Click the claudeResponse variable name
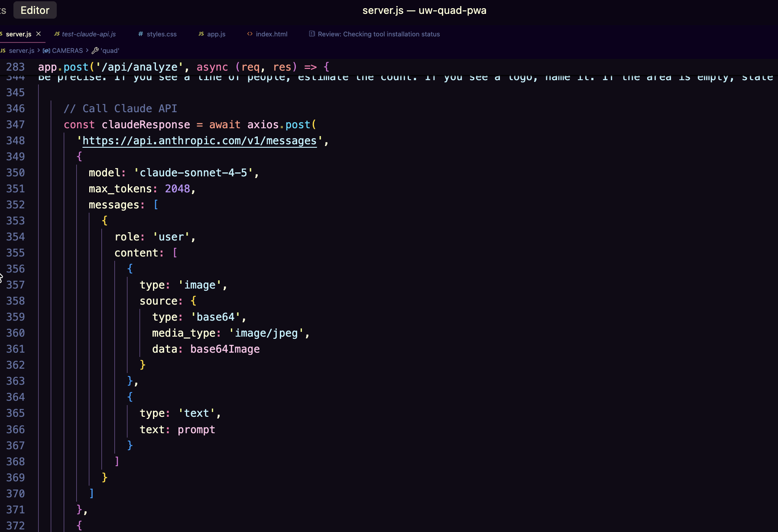Screen dimensions: 778x532 click(x=146, y=125)
